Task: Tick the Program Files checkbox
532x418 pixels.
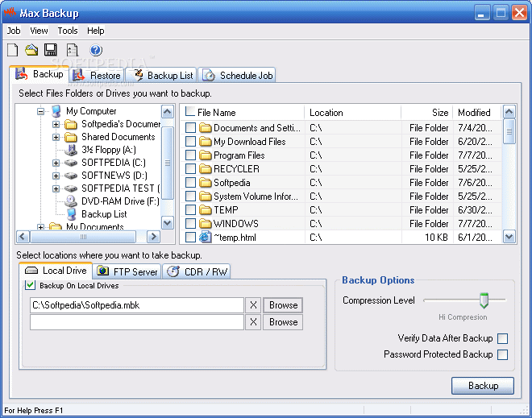Action: (190, 155)
